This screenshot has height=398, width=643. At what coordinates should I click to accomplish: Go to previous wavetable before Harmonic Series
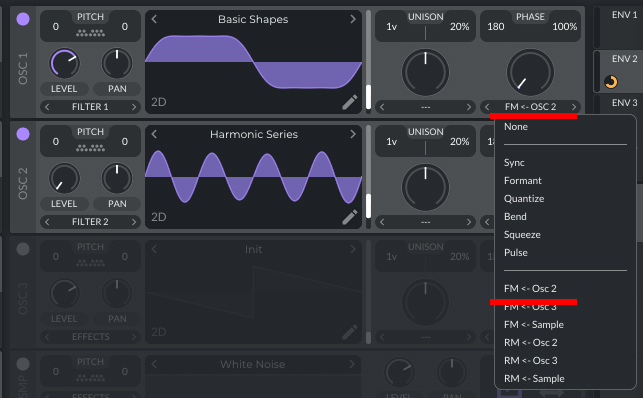[154, 134]
